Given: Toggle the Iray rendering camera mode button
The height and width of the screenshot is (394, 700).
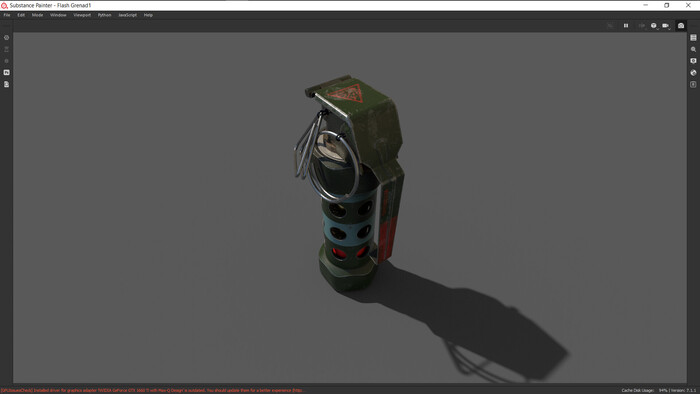Looking at the screenshot, I should pos(681,26).
